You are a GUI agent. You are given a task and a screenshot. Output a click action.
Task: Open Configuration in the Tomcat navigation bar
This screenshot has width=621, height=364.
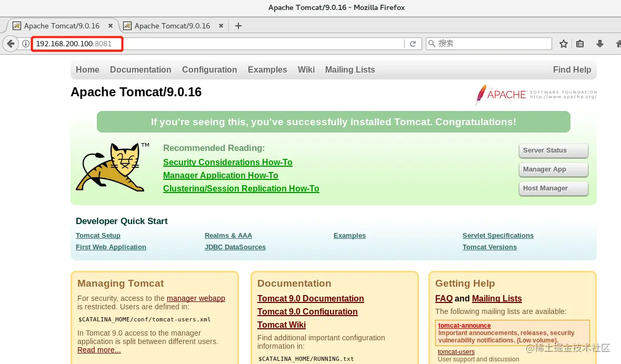(x=209, y=69)
